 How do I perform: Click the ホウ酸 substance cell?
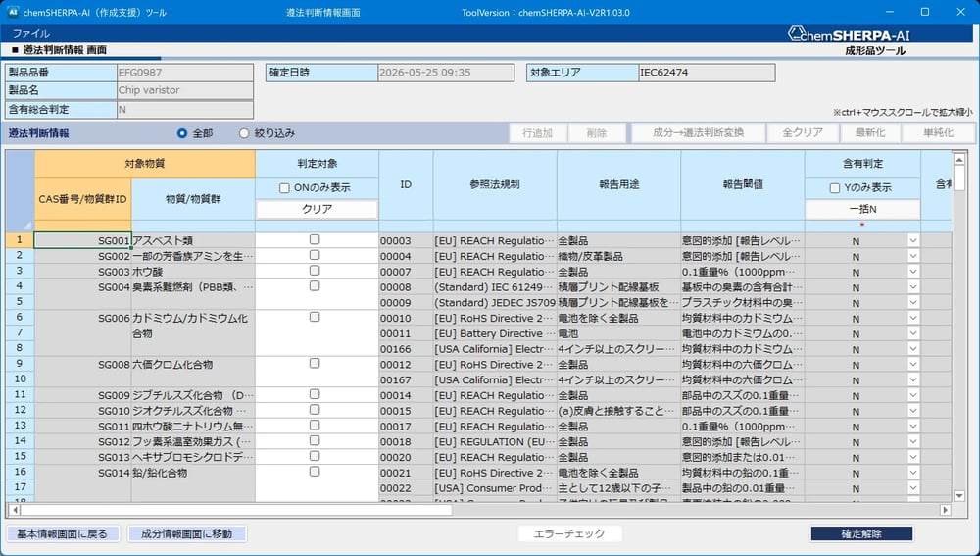(193, 272)
